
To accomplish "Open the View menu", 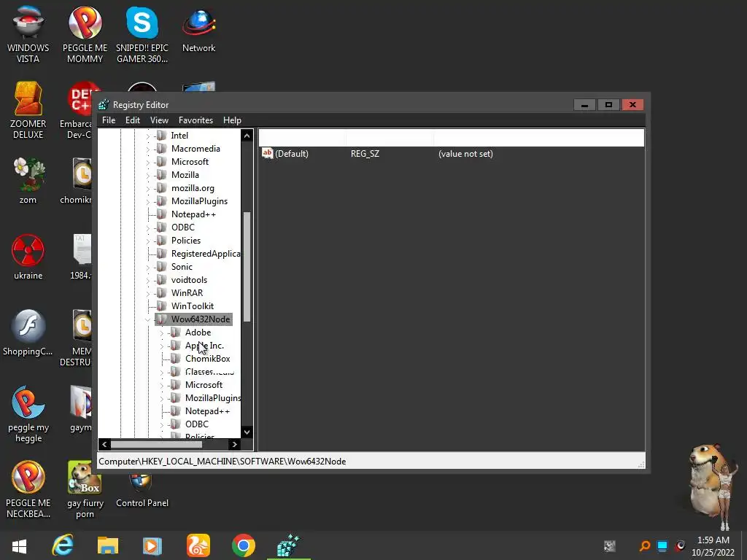I will click(x=159, y=120).
